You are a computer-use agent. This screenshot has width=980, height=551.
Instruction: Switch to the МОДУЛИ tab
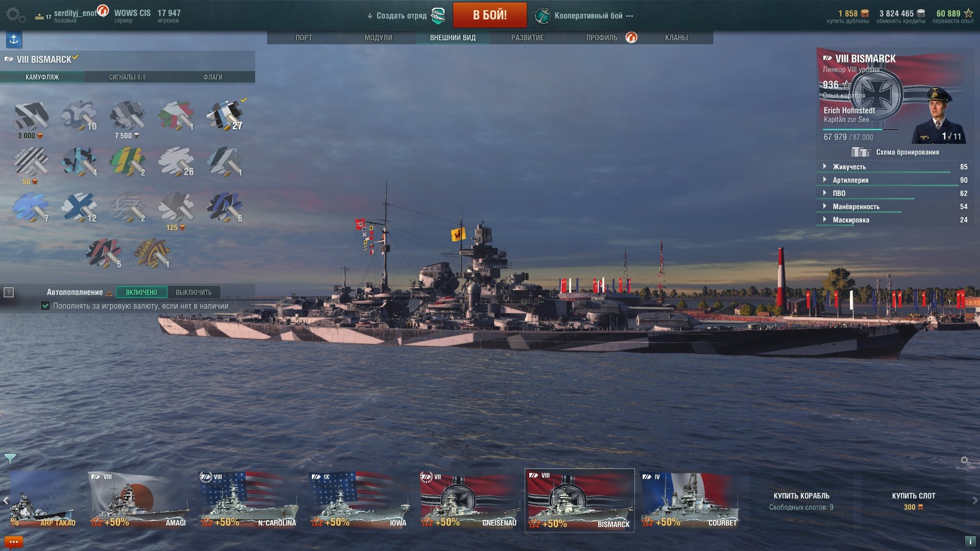pos(378,38)
